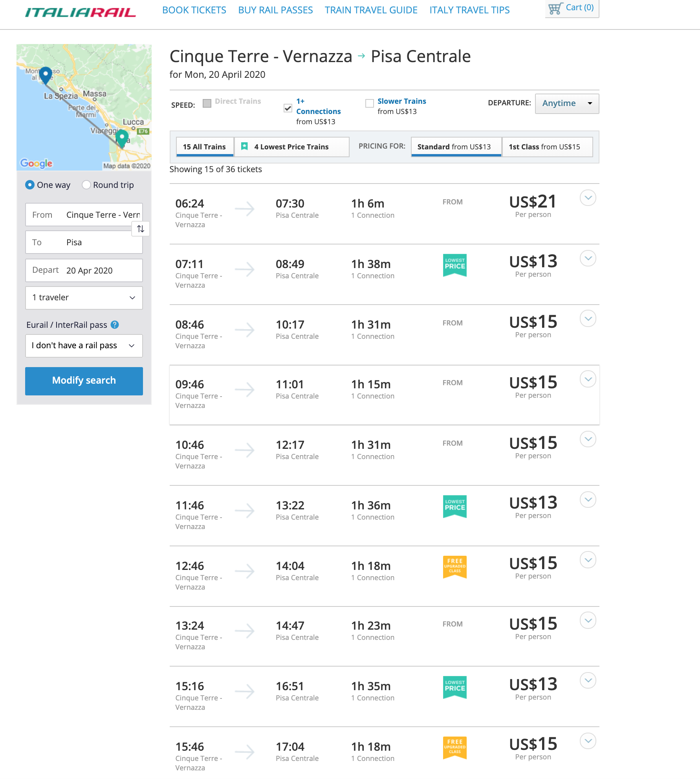Toggle Direct Trains checkbox

point(207,103)
